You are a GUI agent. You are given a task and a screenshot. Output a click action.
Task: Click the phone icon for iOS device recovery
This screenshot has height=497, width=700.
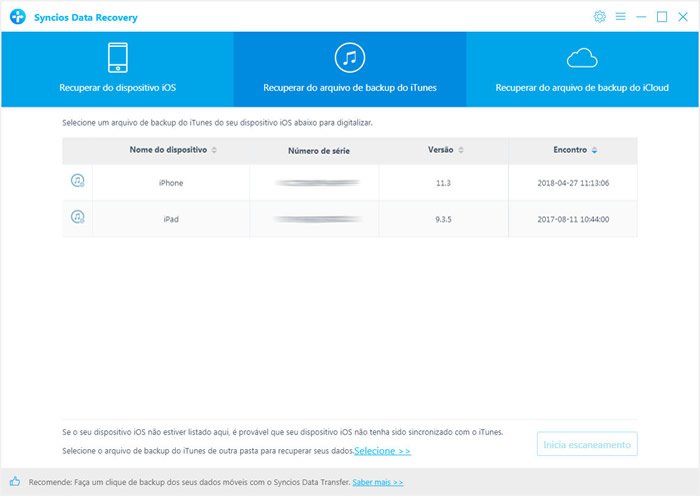(118, 58)
